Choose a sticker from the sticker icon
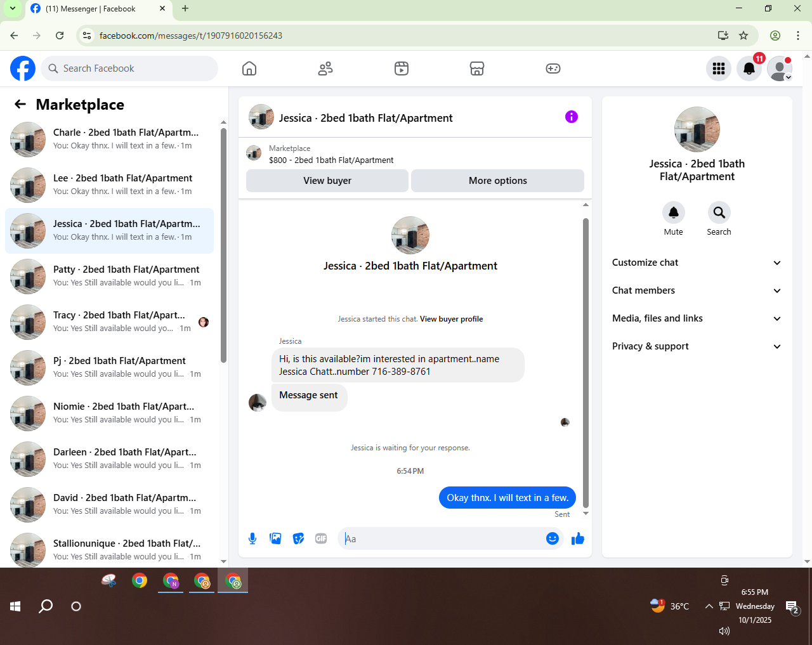This screenshot has width=812, height=645. pyautogui.click(x=298, y=538)
